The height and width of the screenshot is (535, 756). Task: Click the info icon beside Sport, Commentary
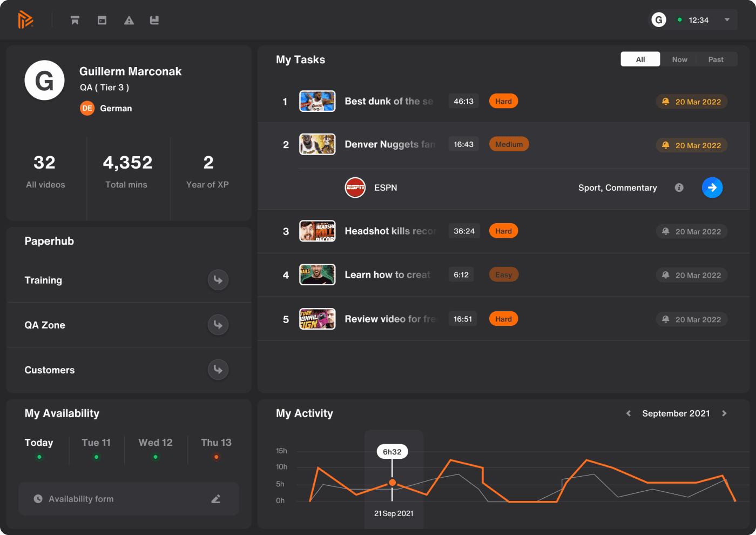(x=679, y=188)
